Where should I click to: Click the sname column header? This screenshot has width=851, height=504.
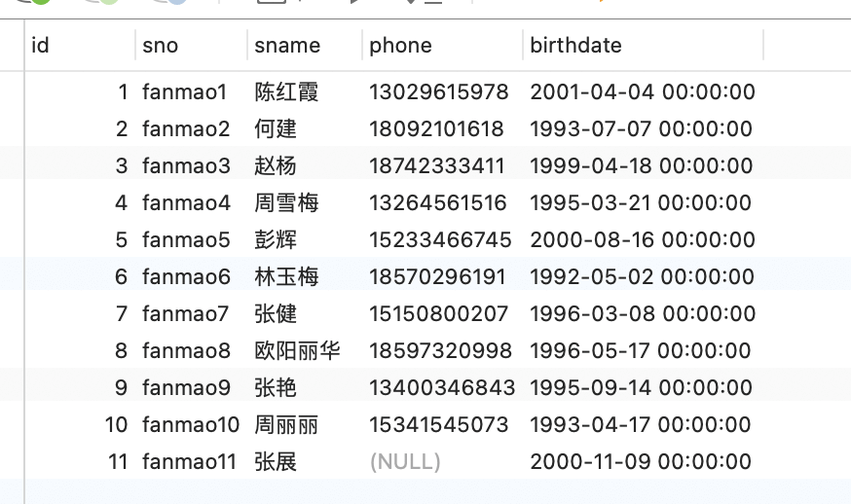pos(305,45)
